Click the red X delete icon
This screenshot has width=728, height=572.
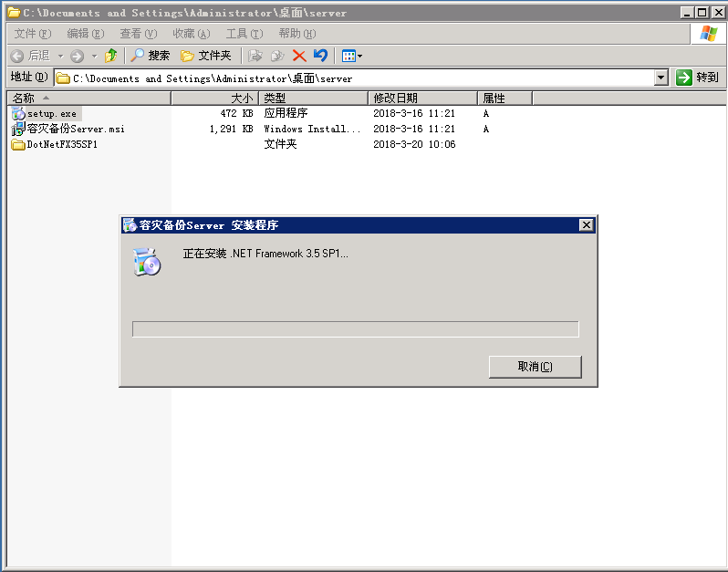[x=299, y=56]
